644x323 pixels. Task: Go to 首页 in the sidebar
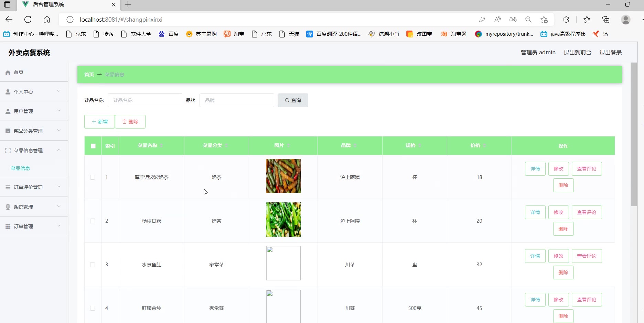point(34,72)
